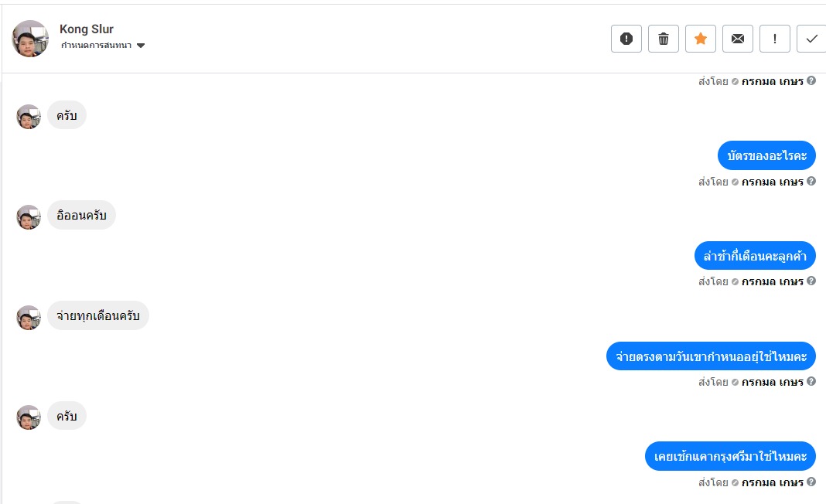
Task: Click the octagon report spam icon
Action: [626, 39]
